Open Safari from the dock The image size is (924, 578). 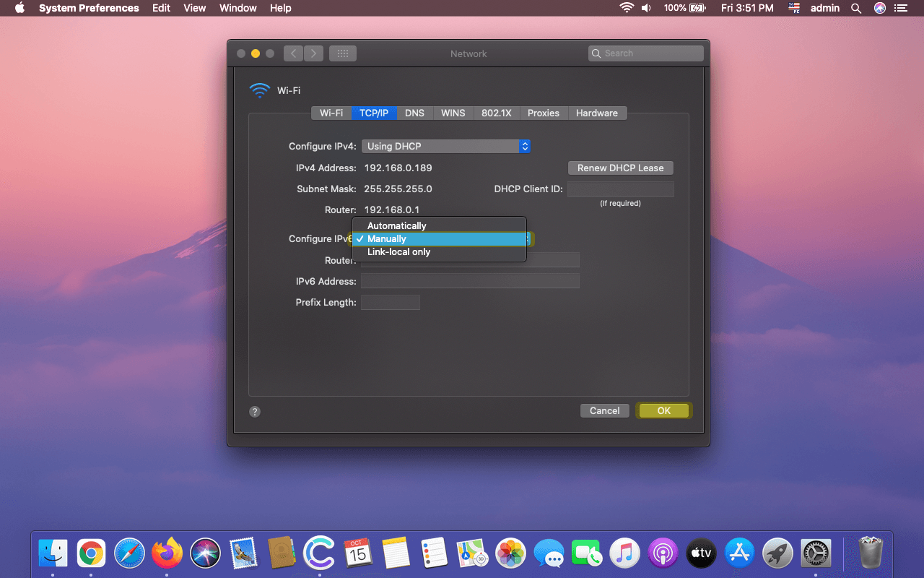pos(129,554)
